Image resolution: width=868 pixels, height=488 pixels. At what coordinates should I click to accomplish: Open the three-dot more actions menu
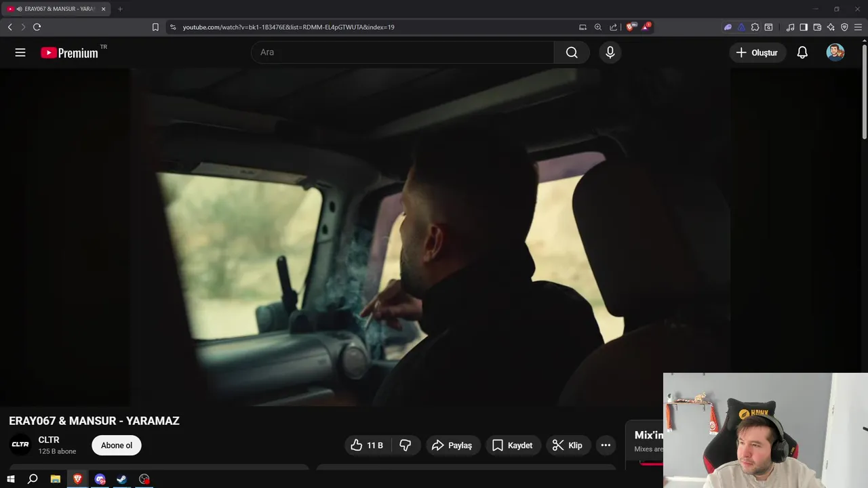click(x=606, y=445)
